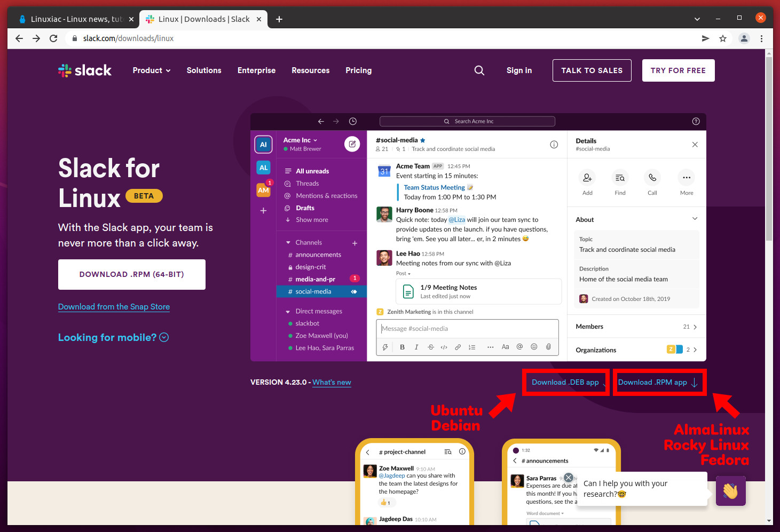Click the page vertical scrollbar
The width and height of the screenshot is (780, 532).
(x=769, y=149)
